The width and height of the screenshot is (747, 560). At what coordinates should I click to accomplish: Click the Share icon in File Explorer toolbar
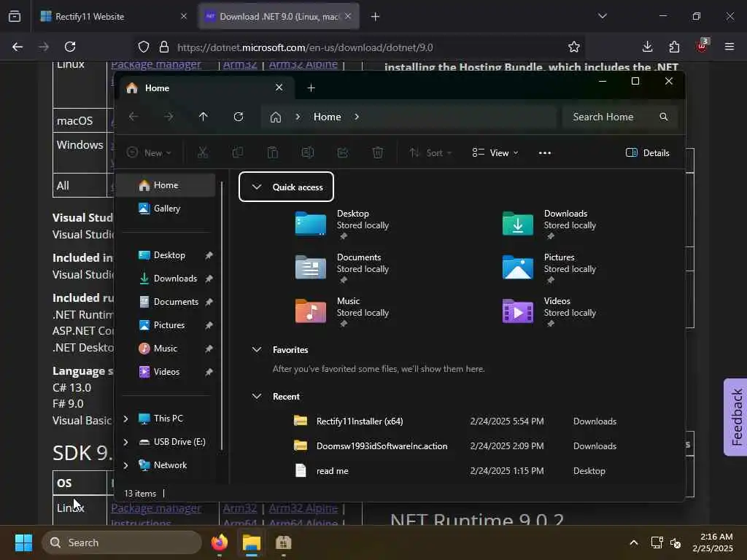pos(343,152)
